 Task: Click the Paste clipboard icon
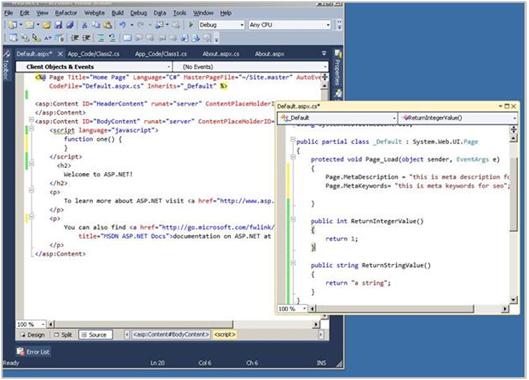pyautogui.click(x=108, y=25)
